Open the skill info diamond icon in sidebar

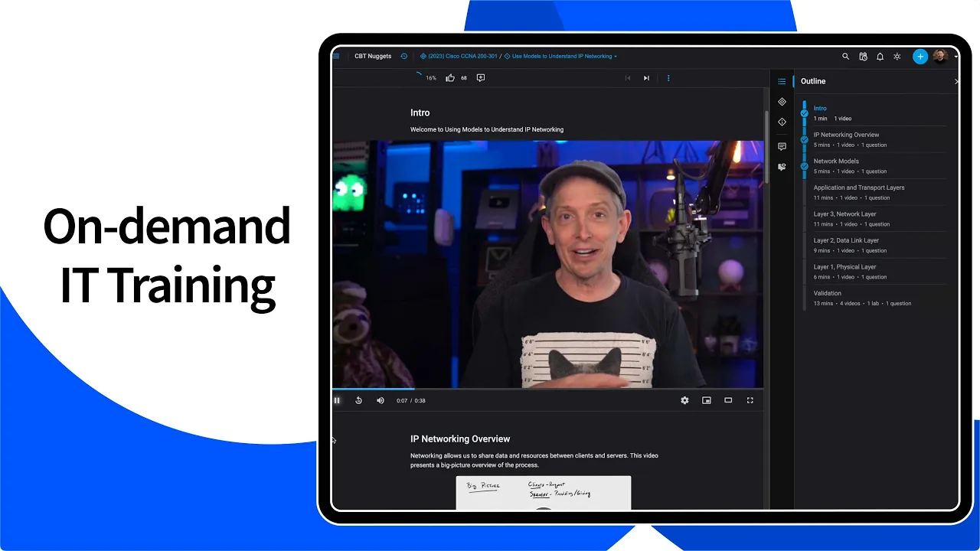pos(782,122)
